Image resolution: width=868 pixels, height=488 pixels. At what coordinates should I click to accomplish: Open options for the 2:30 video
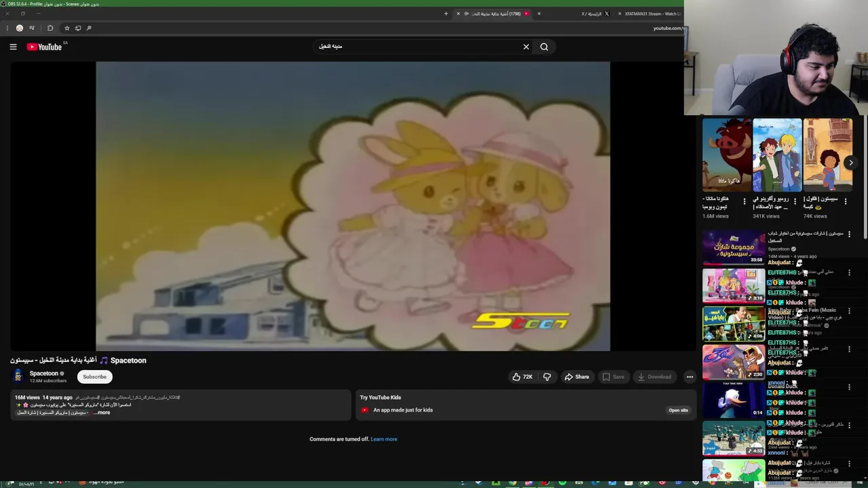[x=849, y=349]
